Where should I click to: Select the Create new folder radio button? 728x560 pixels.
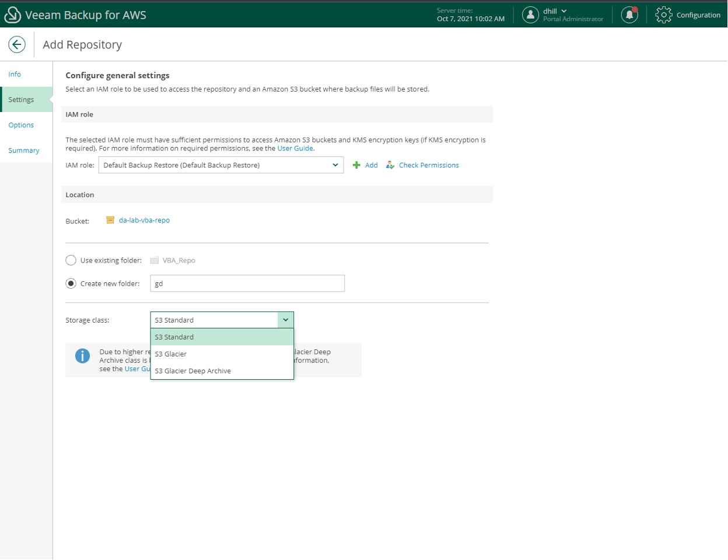71,283
